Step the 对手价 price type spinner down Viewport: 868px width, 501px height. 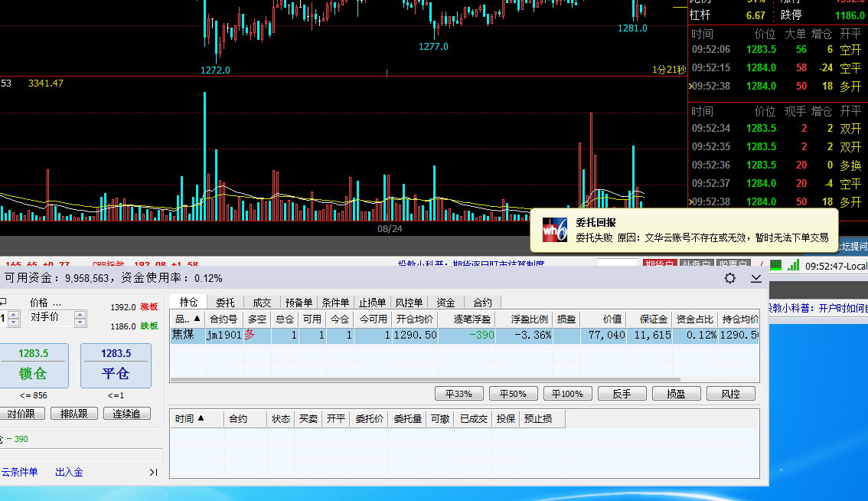tap(80, 323)
